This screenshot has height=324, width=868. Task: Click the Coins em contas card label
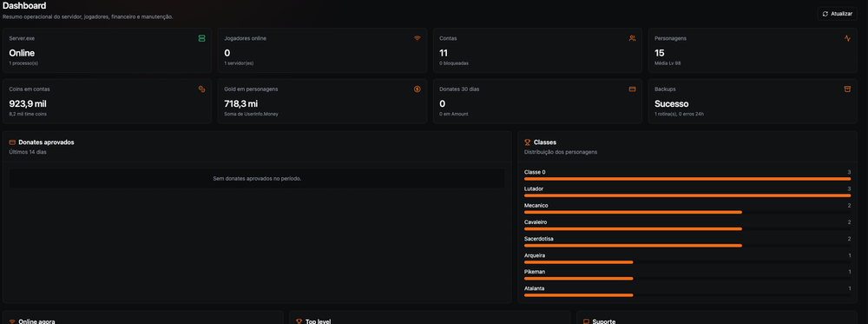[30, 89]
